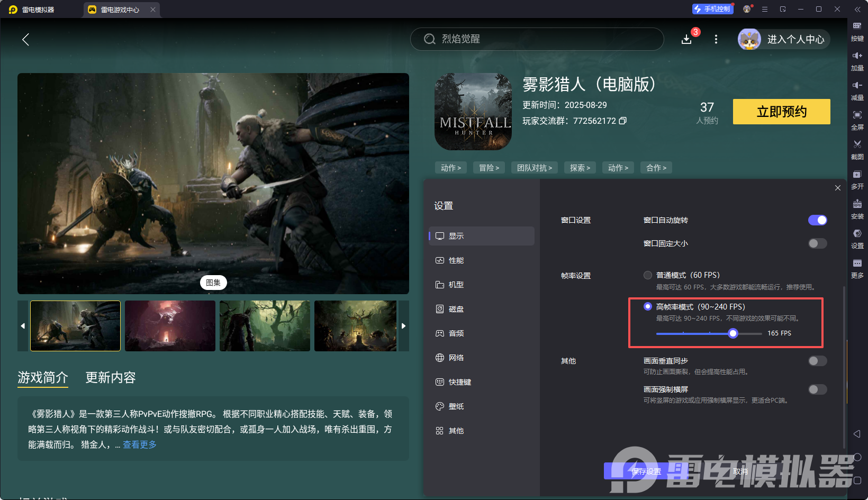This screenshot has width=868, height=500.
Task: Open the 其他 category with grid icon
Action: [482, 431]
